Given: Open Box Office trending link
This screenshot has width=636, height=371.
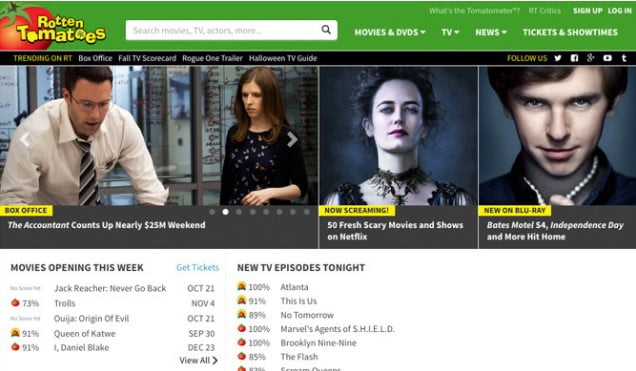Looking at the screenshot, I should pyautogui.click(x=95, y=58).
